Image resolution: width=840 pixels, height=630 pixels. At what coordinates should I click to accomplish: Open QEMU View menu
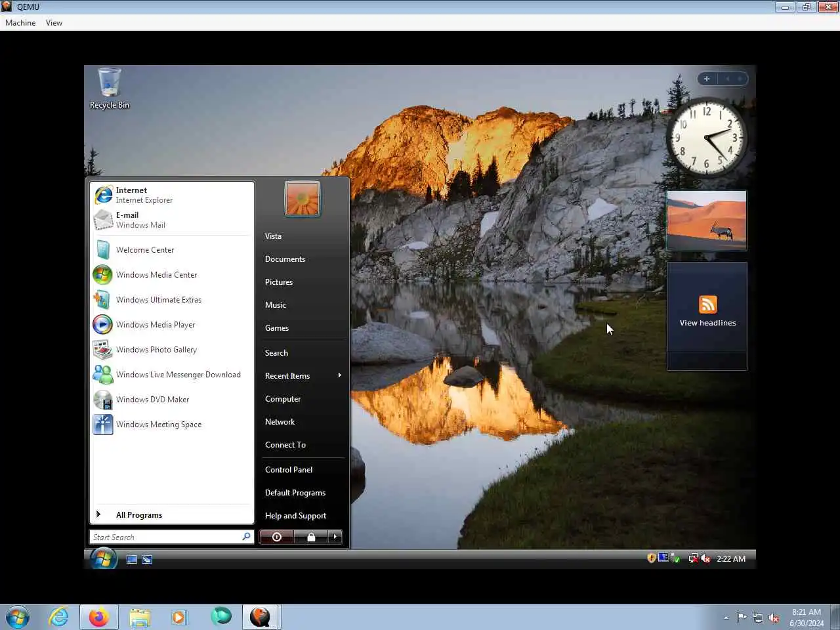click(54, 23)
